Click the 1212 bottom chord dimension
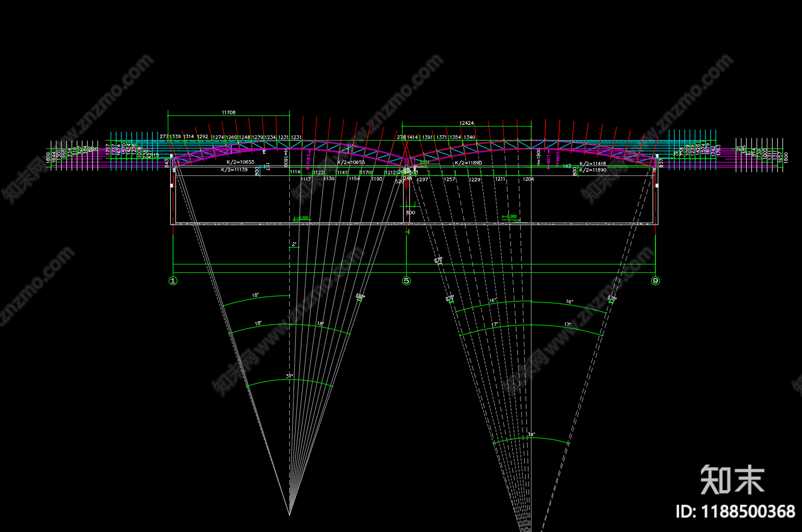Screen dimensions: 802x532 point(390,172)
